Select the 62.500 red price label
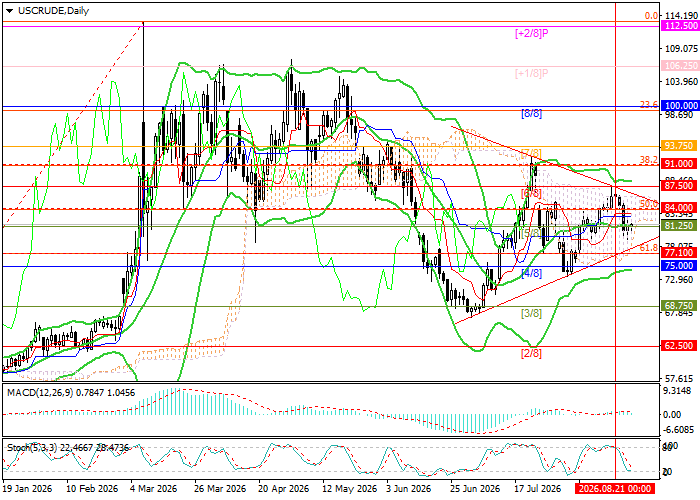Image resolution: width=700 pixels, height=500 pixels. (679, 346)
